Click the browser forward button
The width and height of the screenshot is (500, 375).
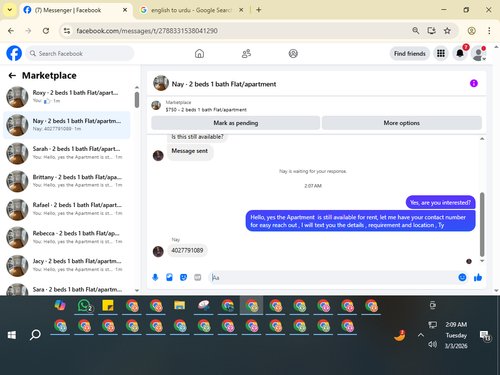coord(28,31)
